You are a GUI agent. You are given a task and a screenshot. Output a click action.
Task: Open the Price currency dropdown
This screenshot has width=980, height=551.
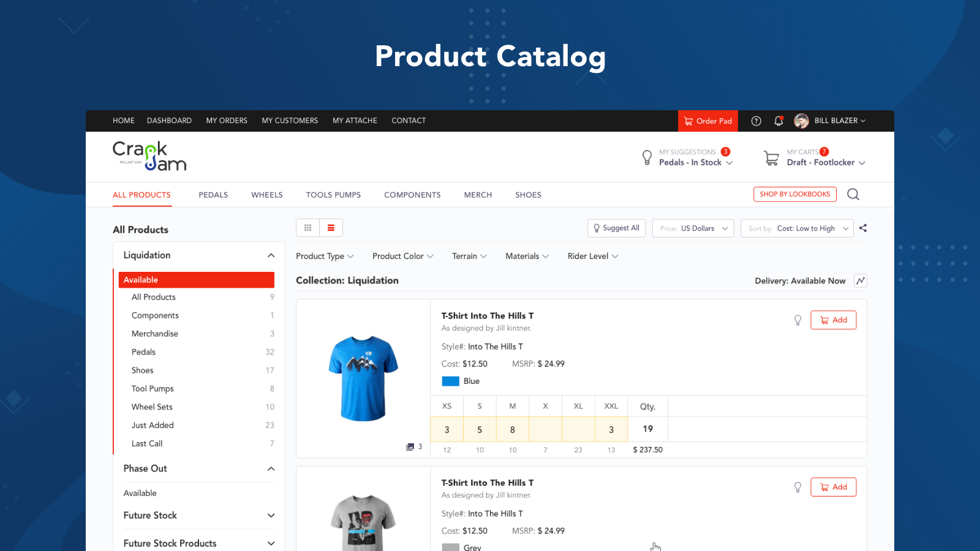[693, 228]
